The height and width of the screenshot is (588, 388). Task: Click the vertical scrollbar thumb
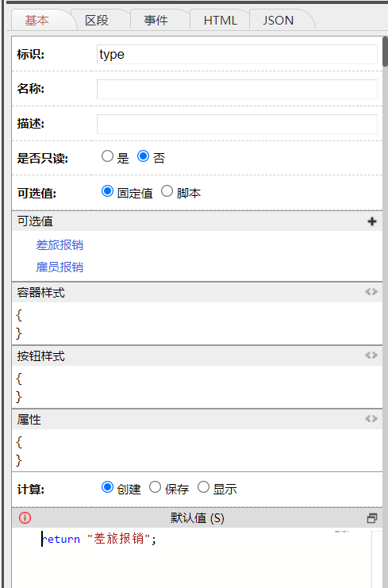click(x=385, y=52)
